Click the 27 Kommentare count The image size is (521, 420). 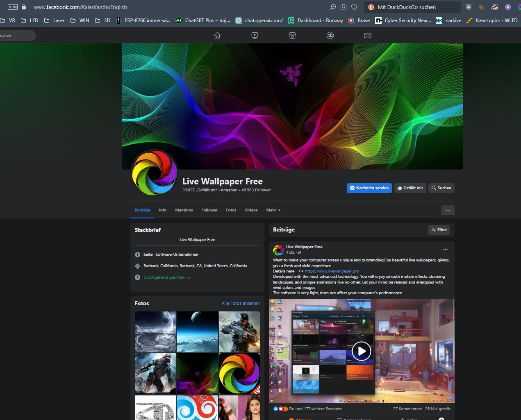[x=407, y=409]
